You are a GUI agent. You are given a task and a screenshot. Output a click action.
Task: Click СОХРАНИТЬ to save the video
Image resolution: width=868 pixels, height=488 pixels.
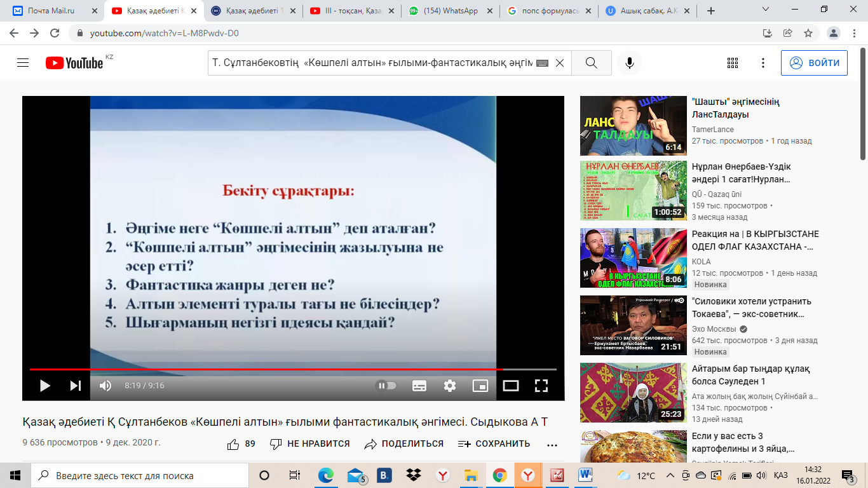coord(494,444)
